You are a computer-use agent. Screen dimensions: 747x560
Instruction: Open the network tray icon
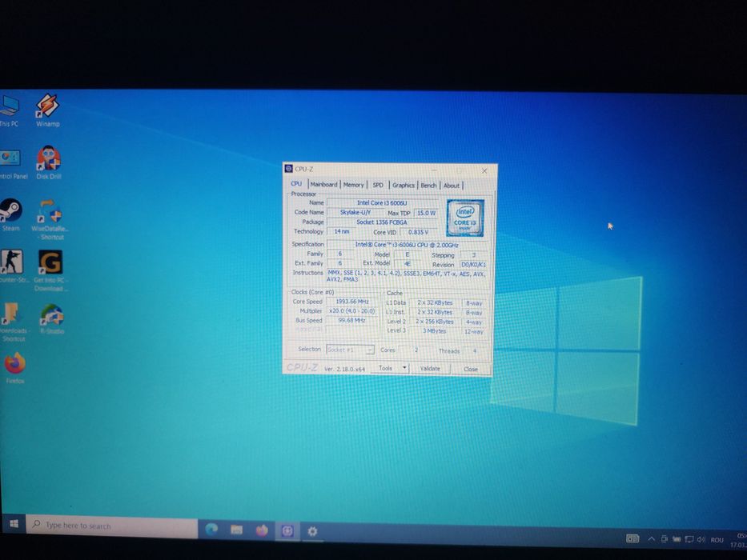coord(689,539)
